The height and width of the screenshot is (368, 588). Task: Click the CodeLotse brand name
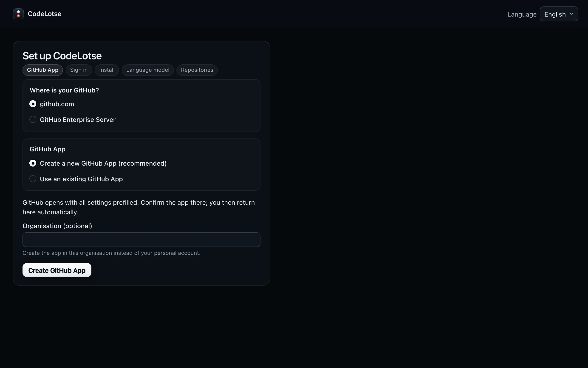(45, 14)
